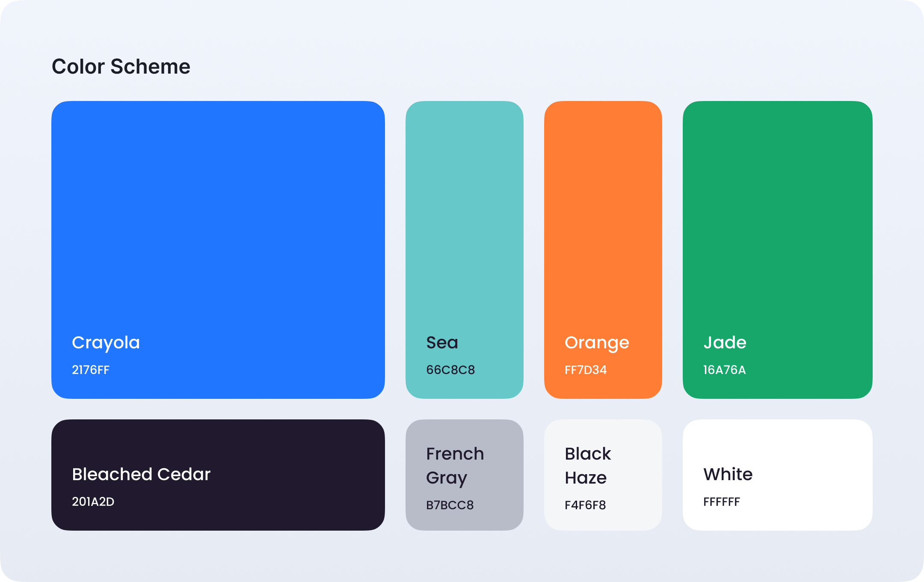Click the hex code 2176FF
This screenshot has width=924, height=582.
[x=91, y=370]
